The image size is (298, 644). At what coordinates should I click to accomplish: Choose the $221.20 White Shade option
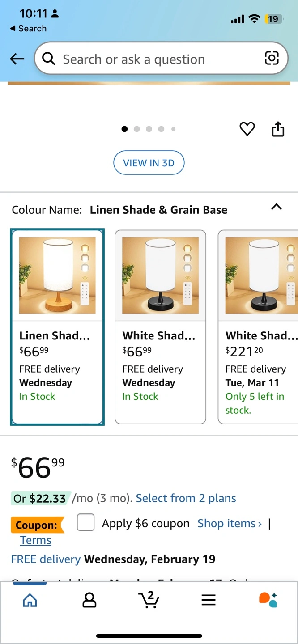(259, 326)
